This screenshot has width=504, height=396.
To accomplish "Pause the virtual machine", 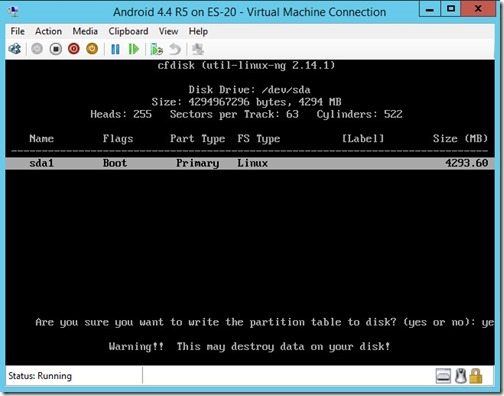I will point(115,49).
